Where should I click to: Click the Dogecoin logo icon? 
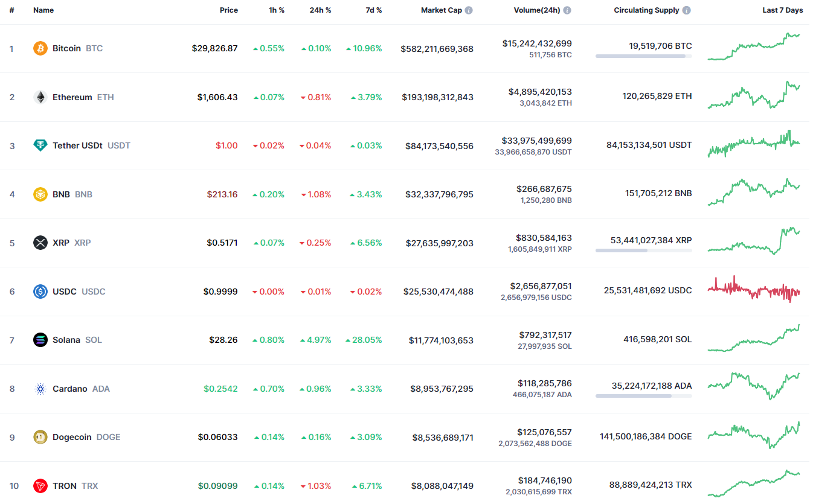[x=40, y=437]
